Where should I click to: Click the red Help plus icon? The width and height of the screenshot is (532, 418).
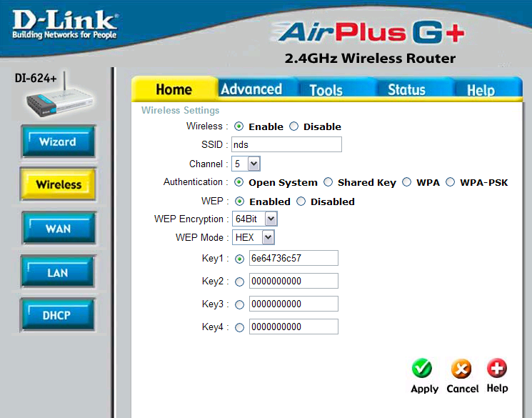point(497,368)
